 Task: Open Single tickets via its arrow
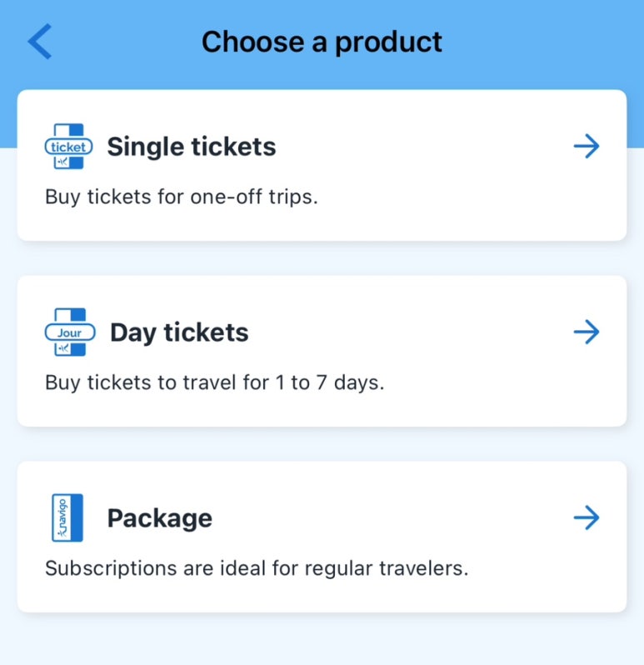click(x=587, y=147)
